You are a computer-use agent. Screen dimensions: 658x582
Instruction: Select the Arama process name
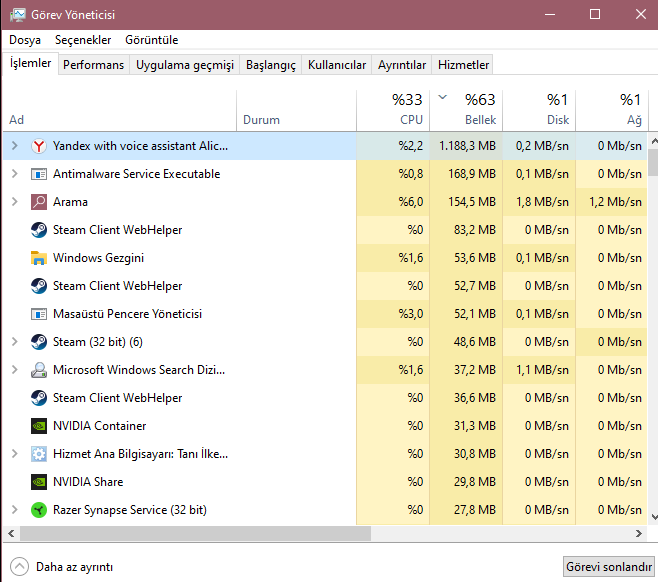70,202
